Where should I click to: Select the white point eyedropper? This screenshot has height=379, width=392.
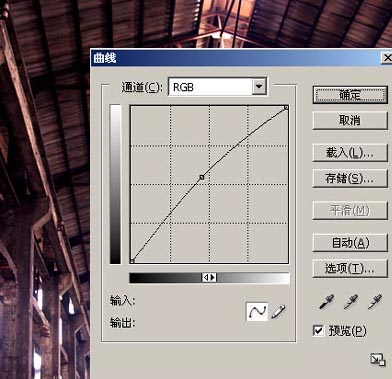tap(375, 301)
